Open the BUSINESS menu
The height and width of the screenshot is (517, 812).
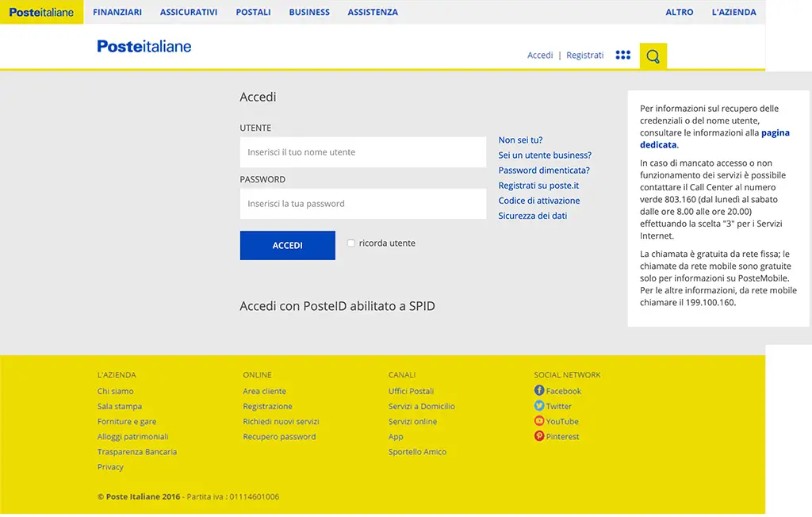[x=309, y=12]
